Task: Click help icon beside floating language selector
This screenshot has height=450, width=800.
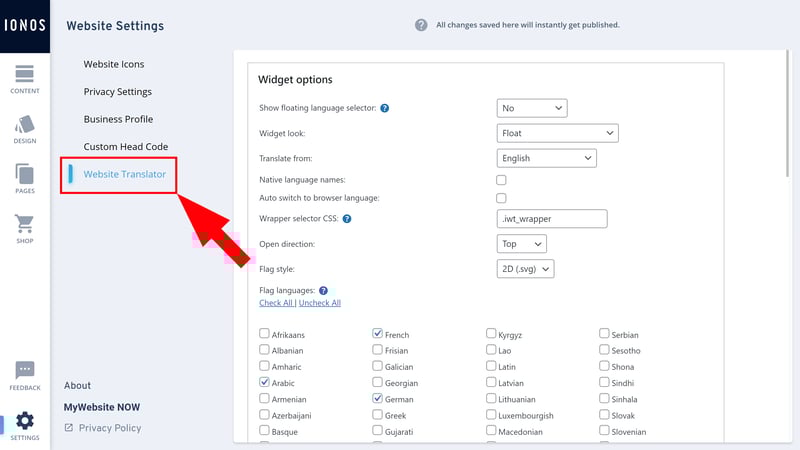Action: click(x=385, y=108)
